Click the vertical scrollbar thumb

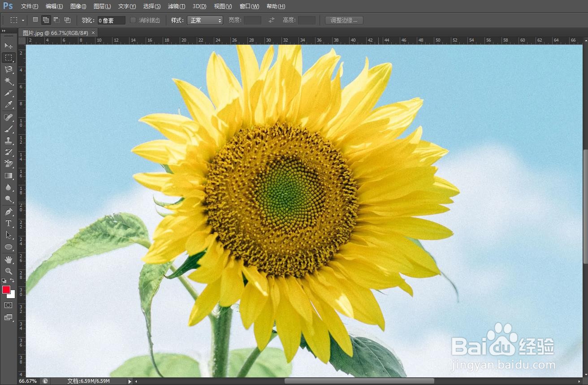click(585, 206)
